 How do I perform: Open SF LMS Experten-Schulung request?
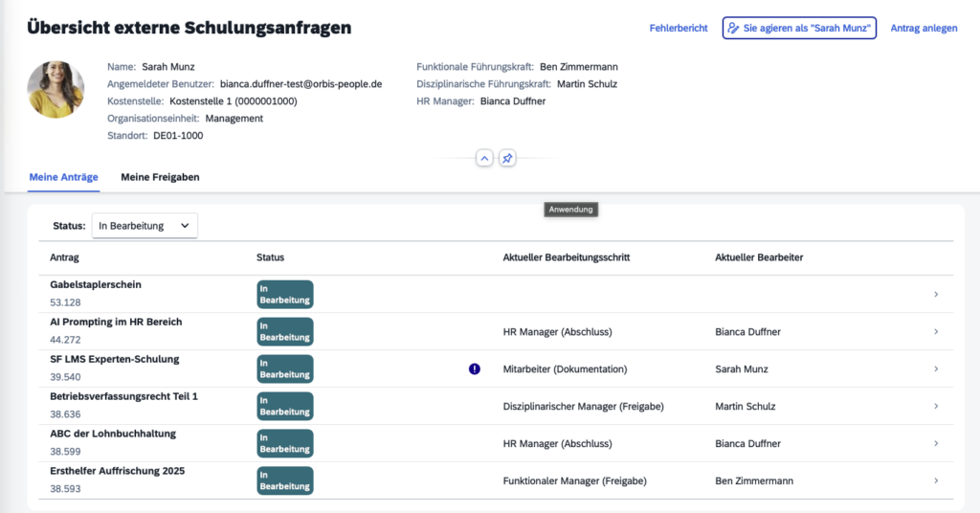point(114,360)
